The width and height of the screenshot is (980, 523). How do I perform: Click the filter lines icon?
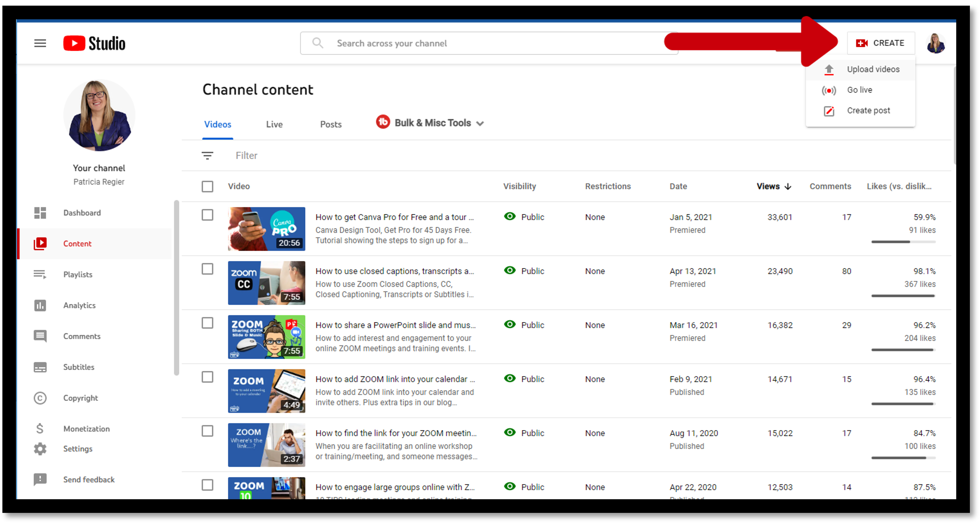coord(207,156)
